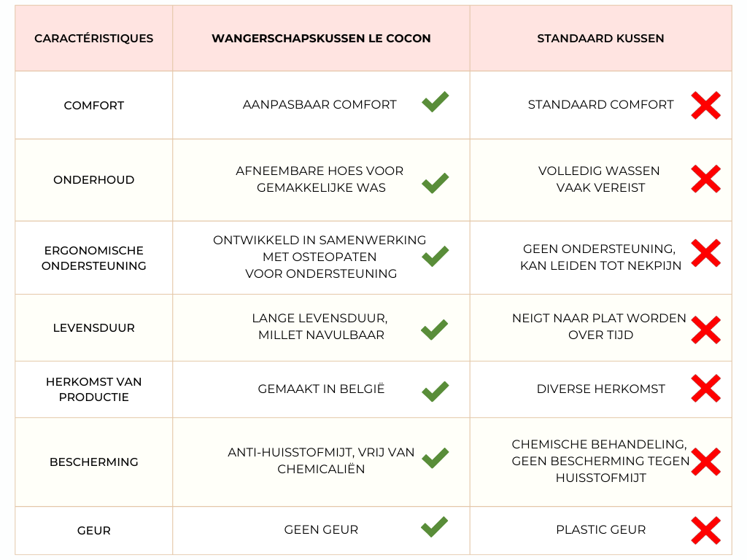Screen dimensions: 747x560
Task: Click the Levensduur row label
Action: pos(94,328)
